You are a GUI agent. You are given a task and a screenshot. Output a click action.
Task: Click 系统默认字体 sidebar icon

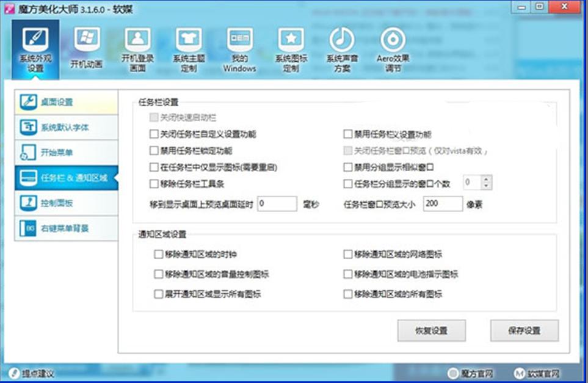(x=29, y=127)
